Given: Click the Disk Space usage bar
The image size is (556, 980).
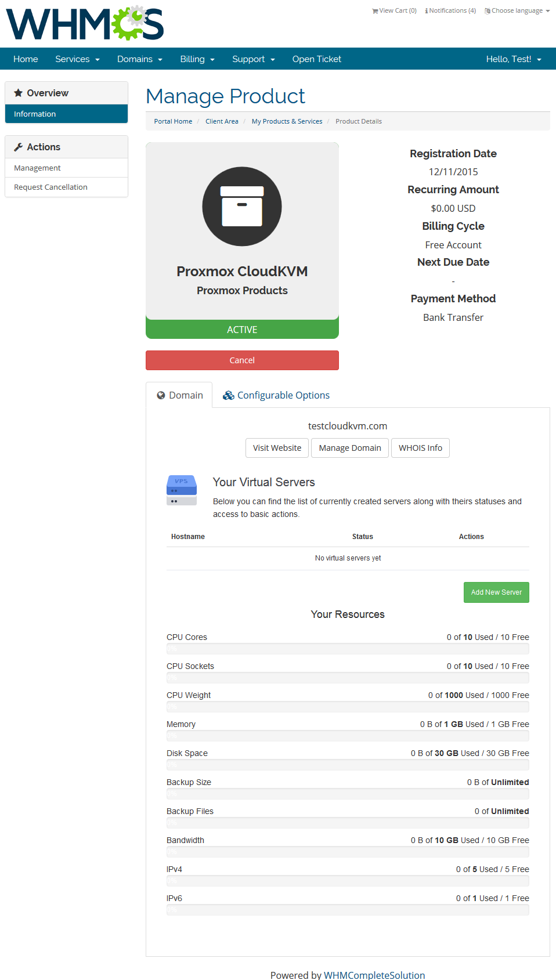Looking at the screenshot, I should [348, 765].
